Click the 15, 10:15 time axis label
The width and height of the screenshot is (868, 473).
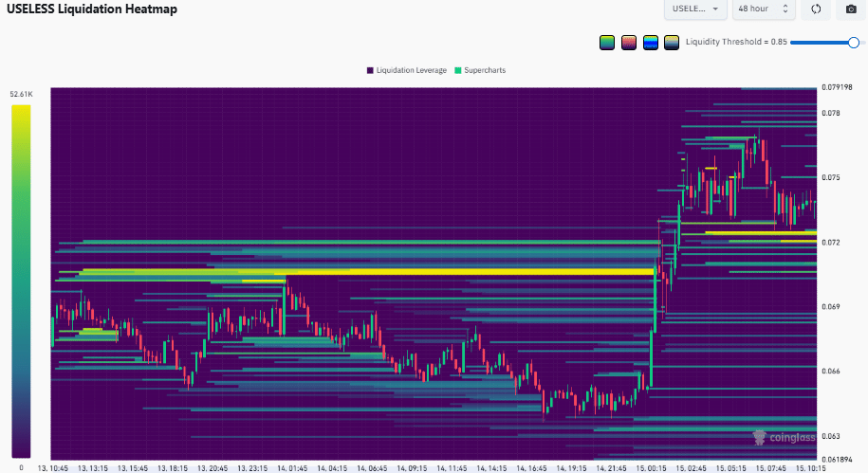(810, 468)
